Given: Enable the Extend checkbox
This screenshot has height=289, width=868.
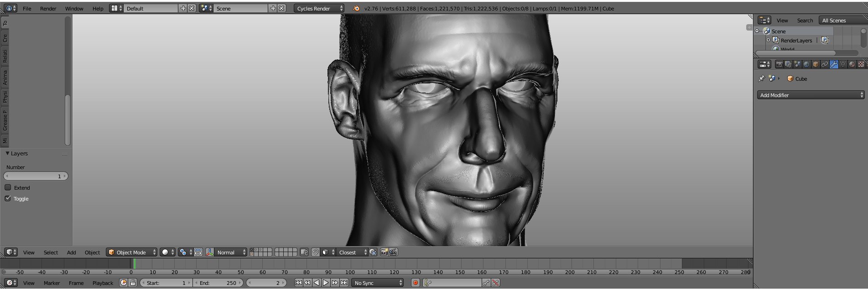Looking at the screenshot, I should click(8, 187).
